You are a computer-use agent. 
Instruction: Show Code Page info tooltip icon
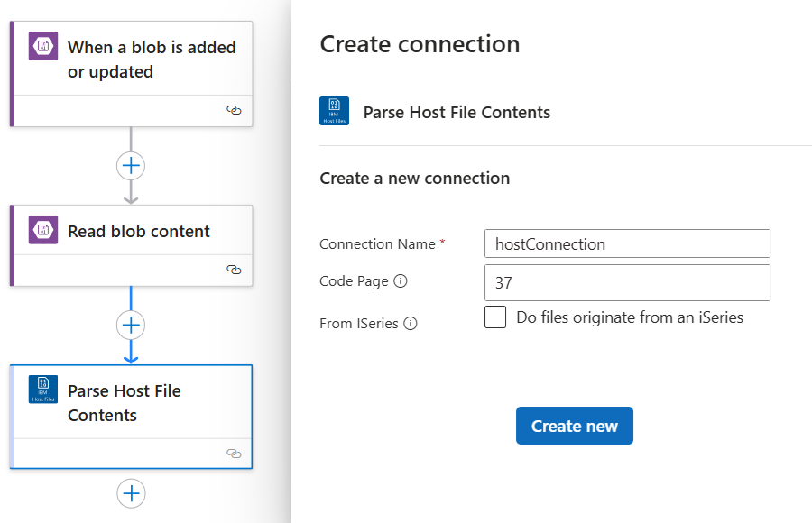coord(401,281)
